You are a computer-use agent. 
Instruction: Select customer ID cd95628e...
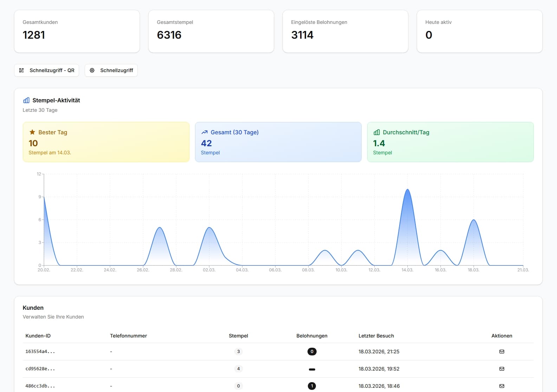(40, 369)
